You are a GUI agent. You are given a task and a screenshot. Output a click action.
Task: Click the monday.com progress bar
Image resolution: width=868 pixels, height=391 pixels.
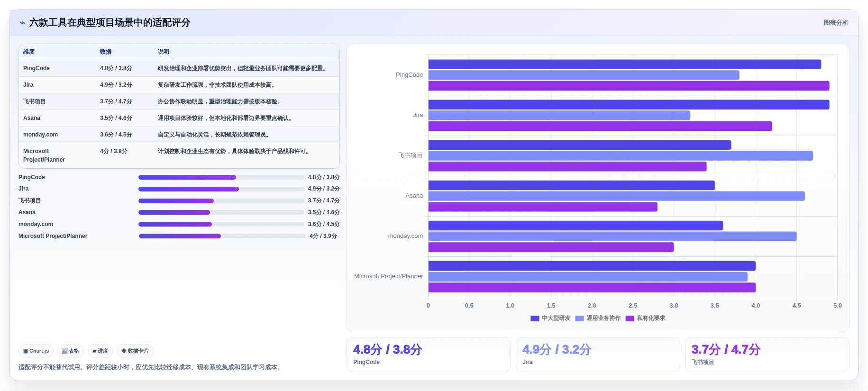pos(221,224)
